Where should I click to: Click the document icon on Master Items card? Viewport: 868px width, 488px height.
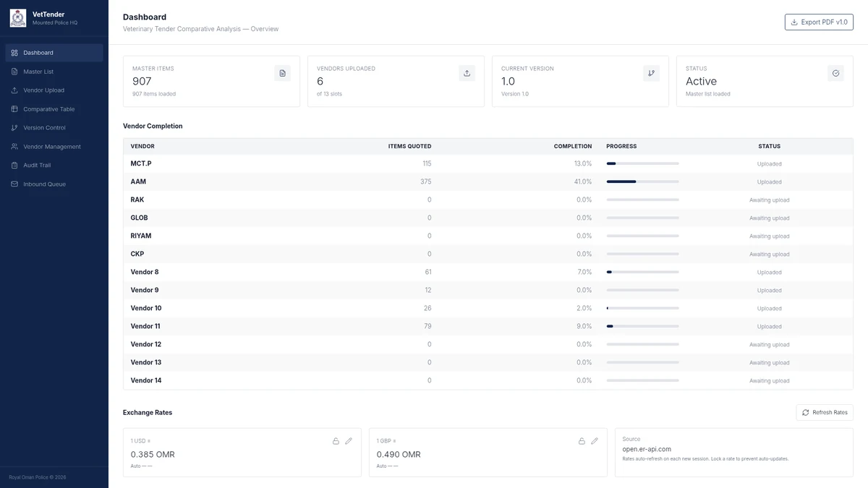coord(283,73)
